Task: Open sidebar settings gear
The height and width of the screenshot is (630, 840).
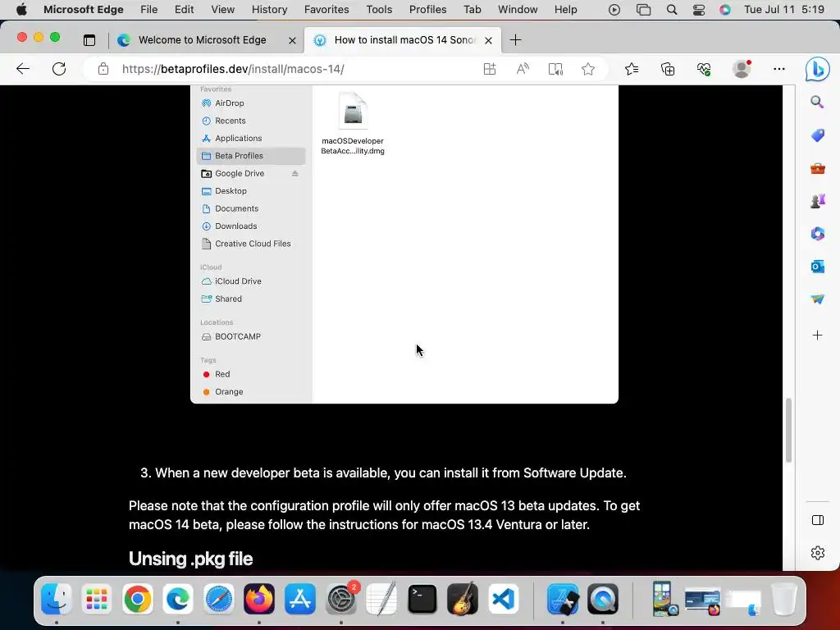Action: tap(818, 553)
